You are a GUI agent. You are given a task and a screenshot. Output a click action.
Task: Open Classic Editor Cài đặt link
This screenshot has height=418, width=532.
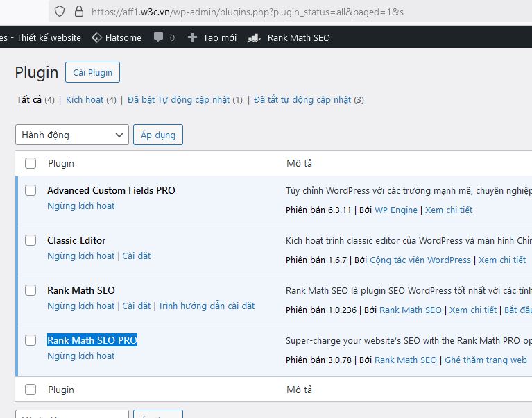[x=137, y=256]
